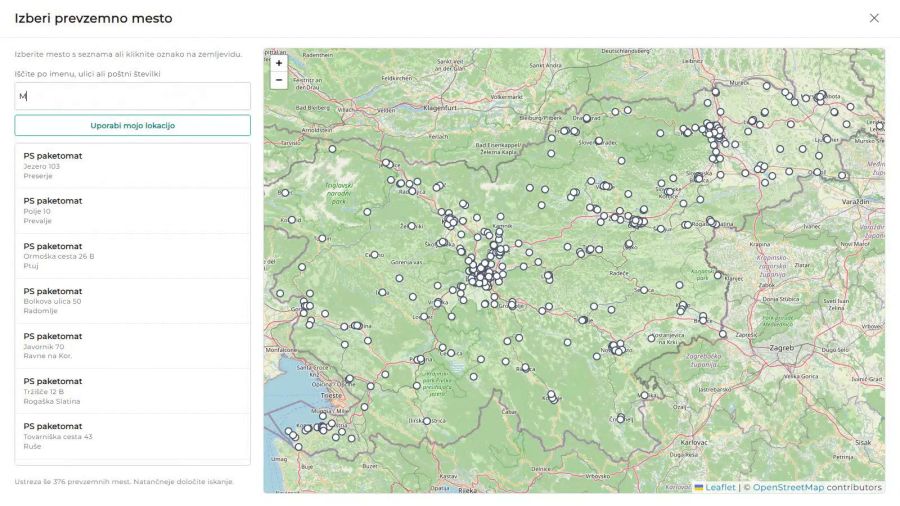Select PS paketomat Tovarniška cesta 43 Ruše

click(x=133, y=436)
